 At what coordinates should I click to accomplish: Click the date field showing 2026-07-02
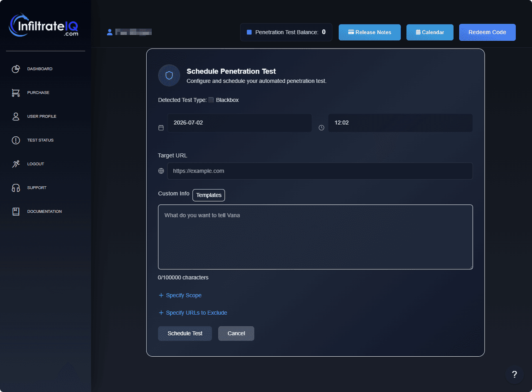click(x=239, y=123)
